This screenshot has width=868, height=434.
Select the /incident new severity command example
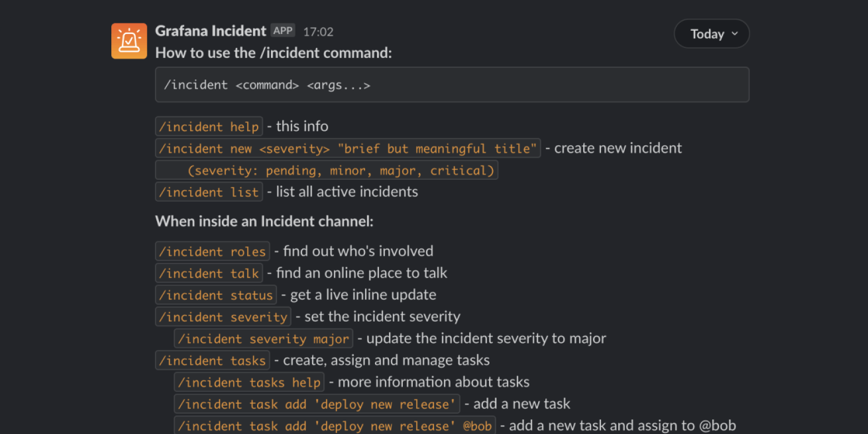pyautogui.click(x=347, y=148)
